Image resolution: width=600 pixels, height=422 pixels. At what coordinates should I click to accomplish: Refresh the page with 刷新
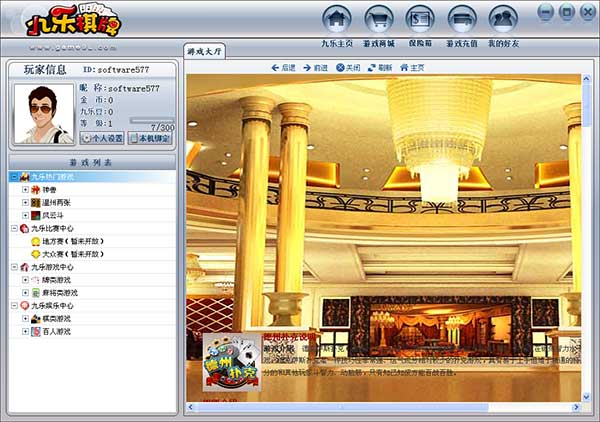pos(378,67)
